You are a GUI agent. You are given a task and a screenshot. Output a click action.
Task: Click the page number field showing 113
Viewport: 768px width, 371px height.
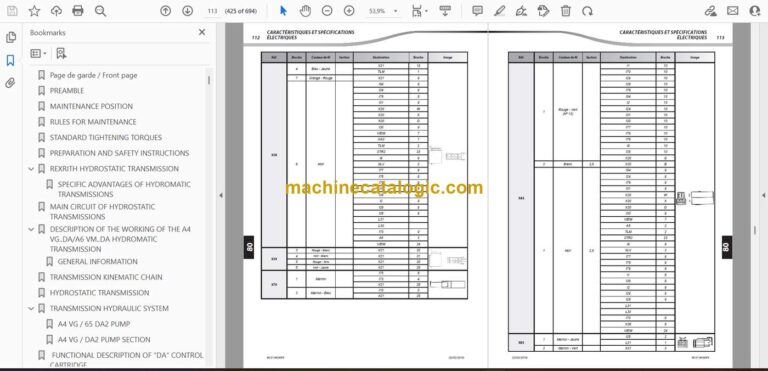coord(212,11)
